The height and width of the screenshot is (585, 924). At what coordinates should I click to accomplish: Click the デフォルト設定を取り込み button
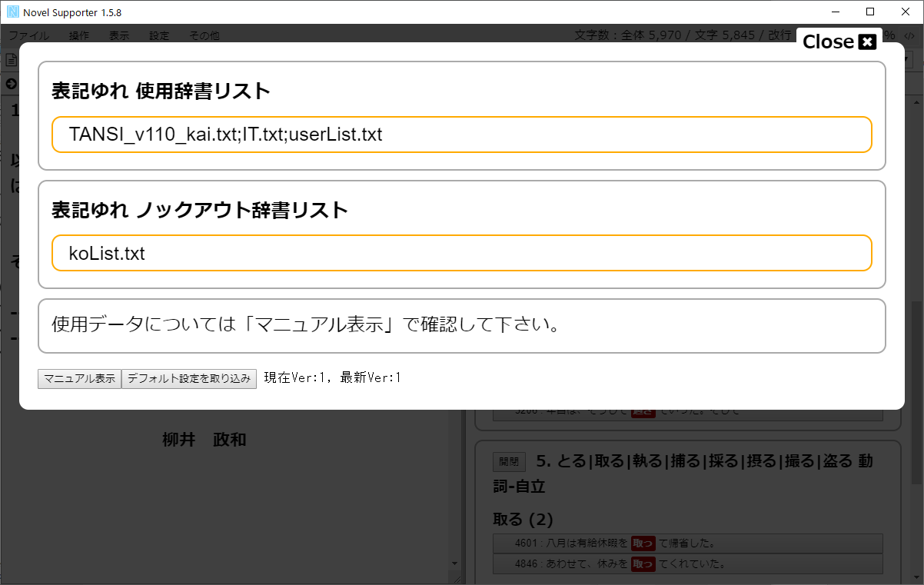coord(189,378)
